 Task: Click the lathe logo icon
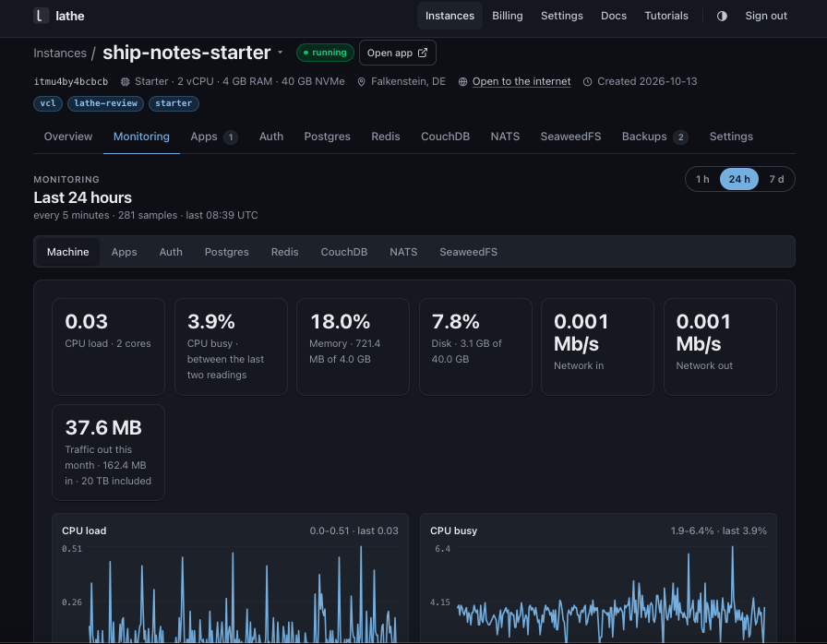click(x=41, y=16)
